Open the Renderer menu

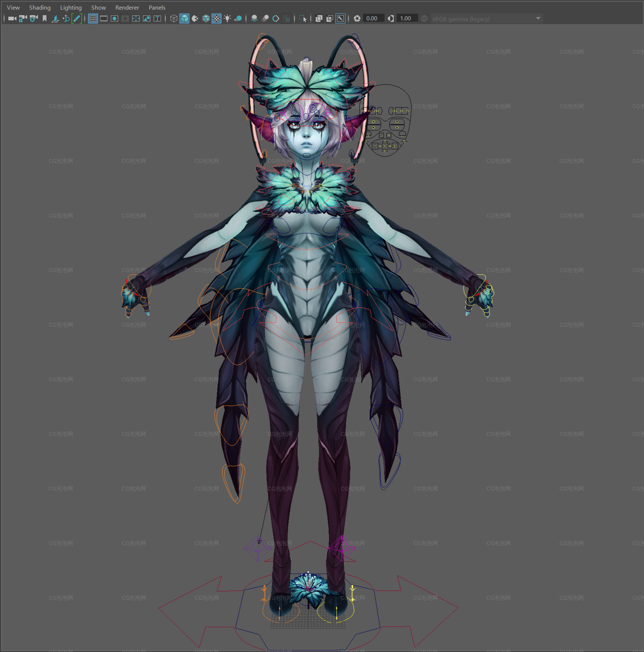tap(127, 7)
